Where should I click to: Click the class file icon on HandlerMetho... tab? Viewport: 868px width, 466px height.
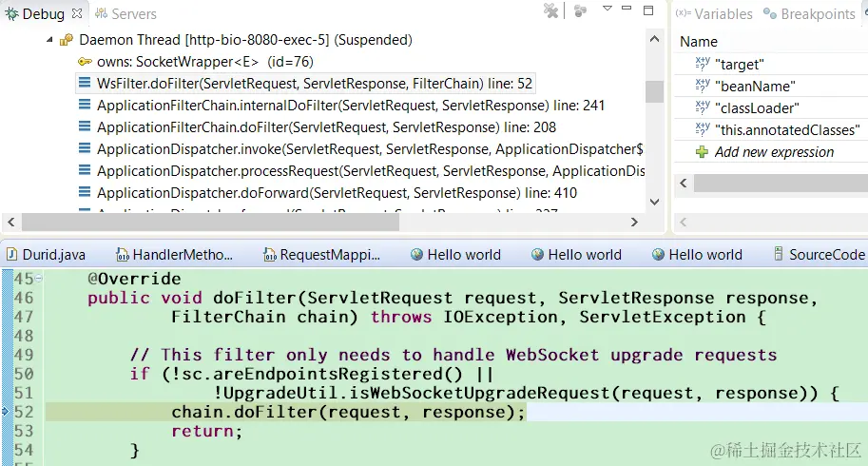[123, 255]
